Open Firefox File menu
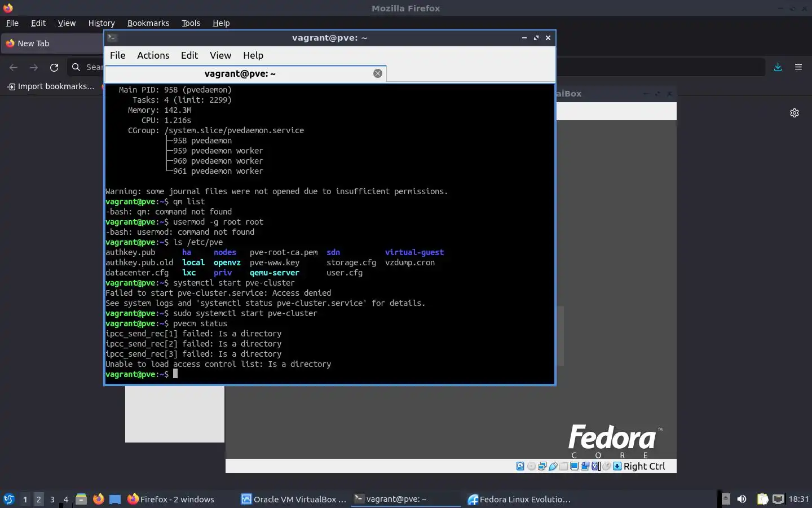This screenshot has width=812, height=508. [12, 23]
